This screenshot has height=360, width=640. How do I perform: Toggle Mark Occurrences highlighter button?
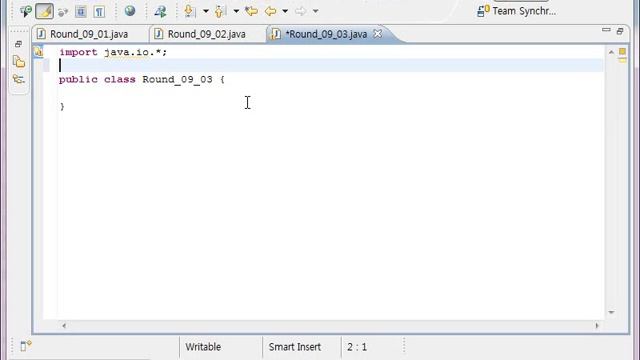[x=44, y=11]
